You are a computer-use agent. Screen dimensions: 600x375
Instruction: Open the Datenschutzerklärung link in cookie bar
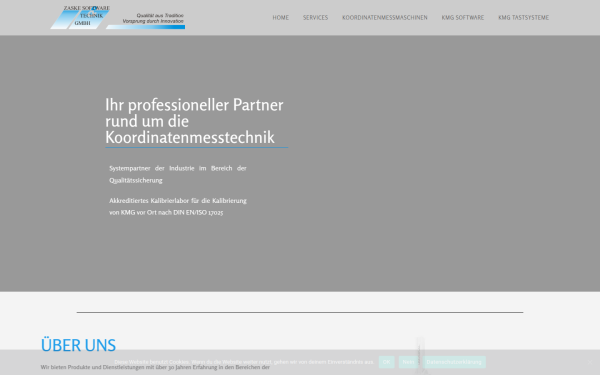(x=454, y=362)
